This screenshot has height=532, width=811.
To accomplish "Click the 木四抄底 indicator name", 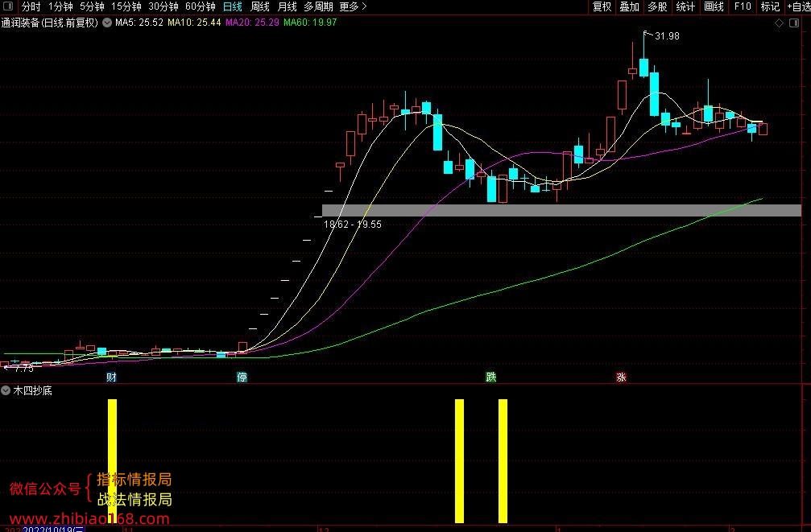I will click(32, 391).
